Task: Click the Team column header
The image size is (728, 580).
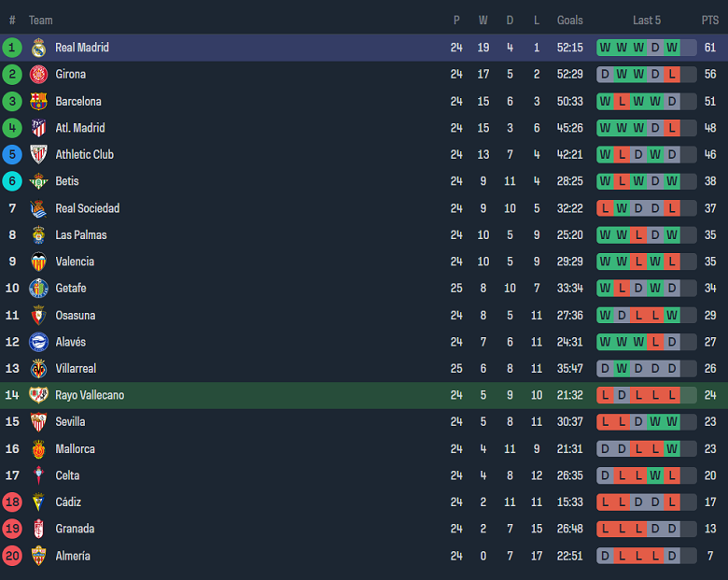Action: click(x=40, y=20)
